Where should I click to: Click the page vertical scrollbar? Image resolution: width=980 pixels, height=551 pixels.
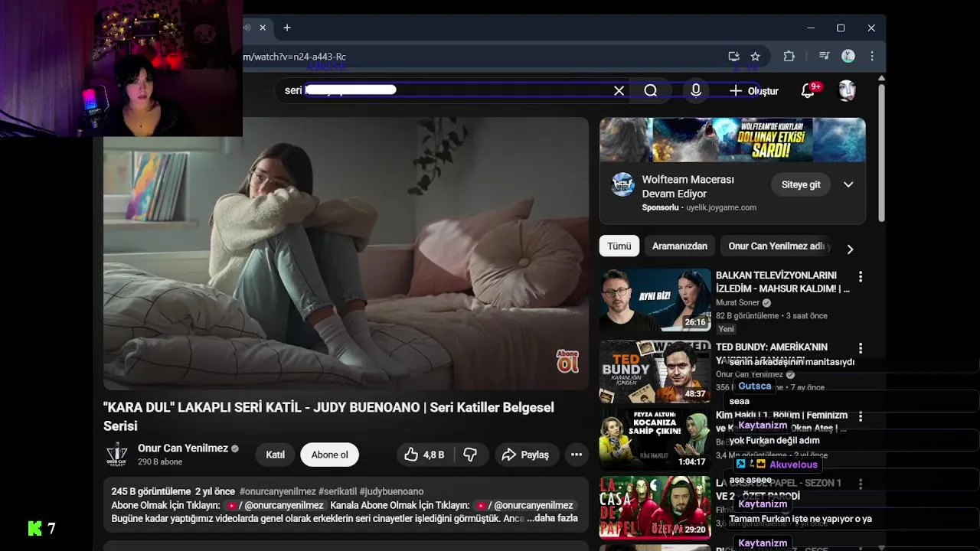click(x=881, y=153)
